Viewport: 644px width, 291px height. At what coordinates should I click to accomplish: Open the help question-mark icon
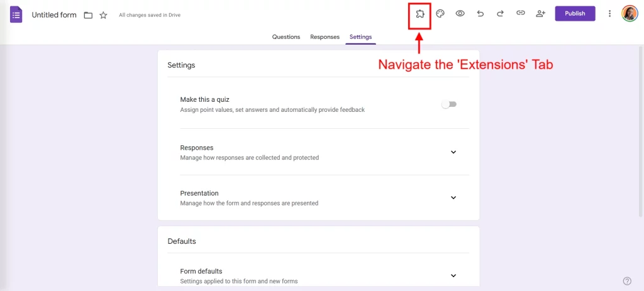(x=626, y=281)
